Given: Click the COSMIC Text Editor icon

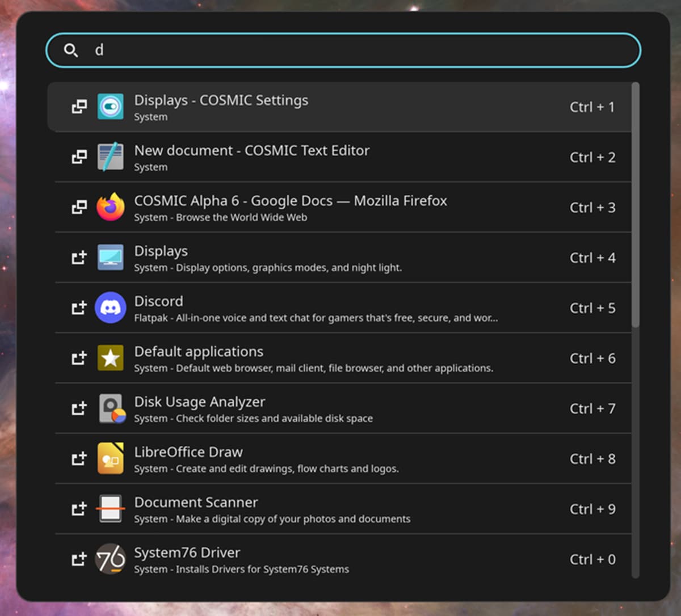Looking at the screenshot, I should point(110,157).
